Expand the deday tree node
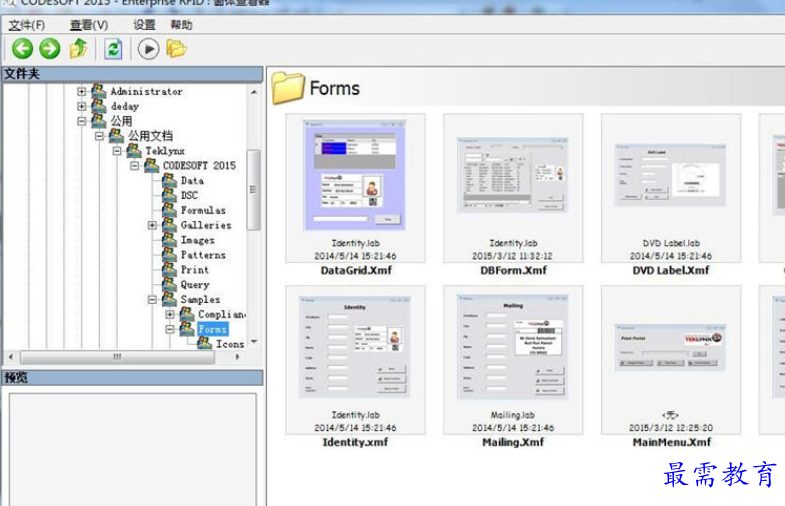 tap(82, 106)
